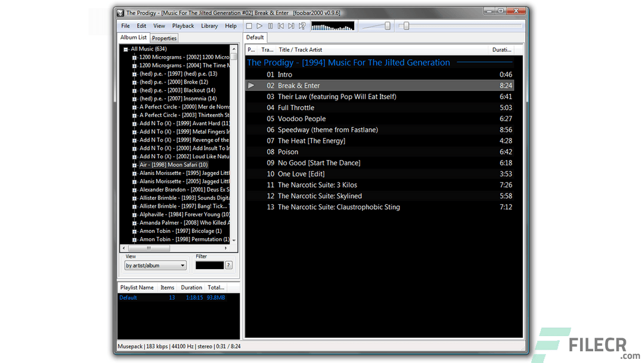Skip to the next track

(x=292, y=26)
